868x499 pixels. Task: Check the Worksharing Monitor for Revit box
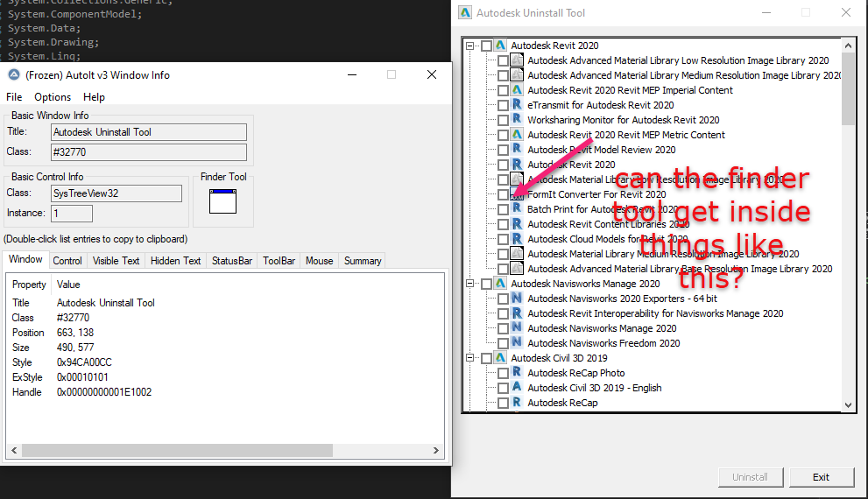[504, 120]
